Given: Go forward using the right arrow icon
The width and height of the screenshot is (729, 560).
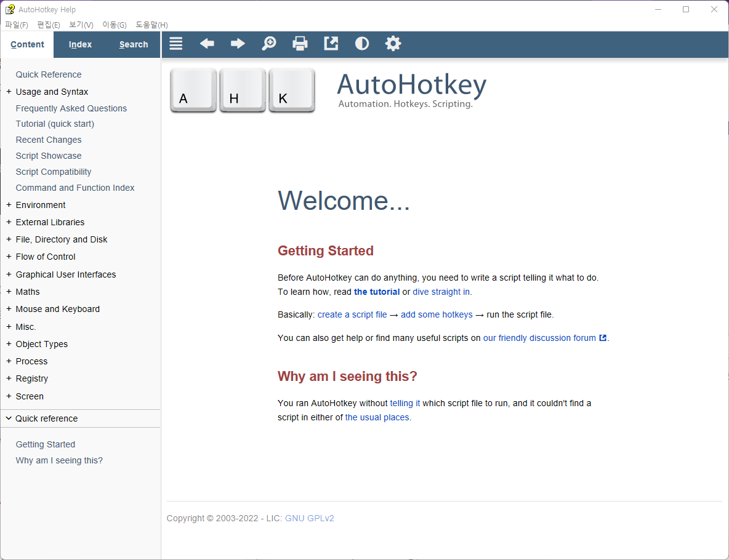Looking at the screenshot, I should pos(238,44).
